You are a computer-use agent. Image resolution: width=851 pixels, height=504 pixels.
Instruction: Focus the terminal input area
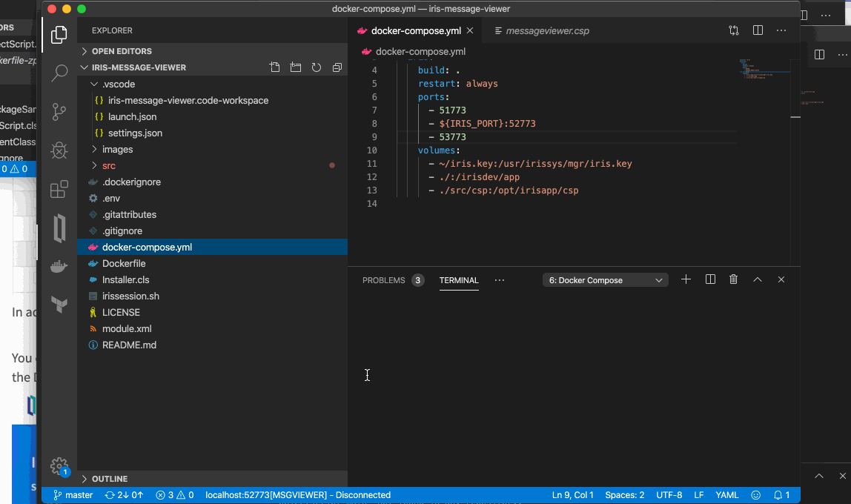574,388
